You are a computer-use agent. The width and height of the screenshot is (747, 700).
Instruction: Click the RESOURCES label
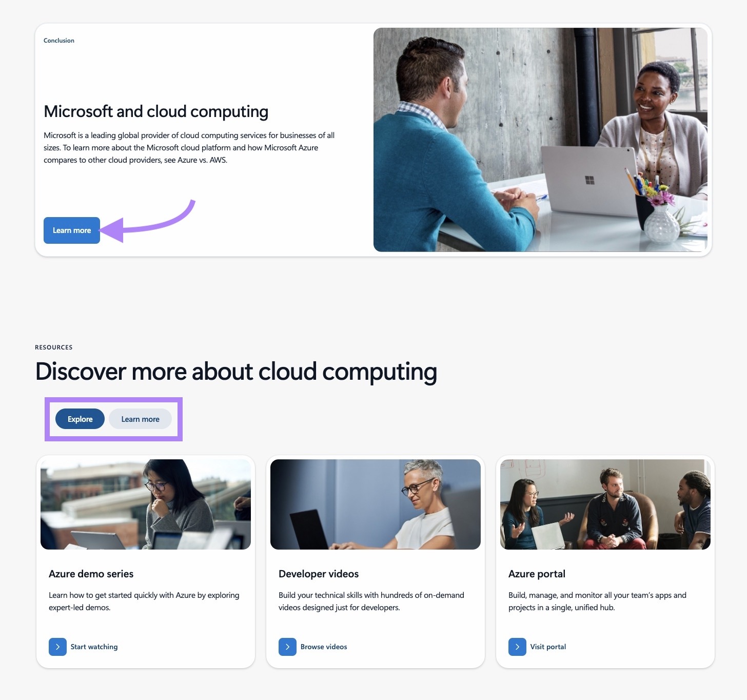coord(53,347)
